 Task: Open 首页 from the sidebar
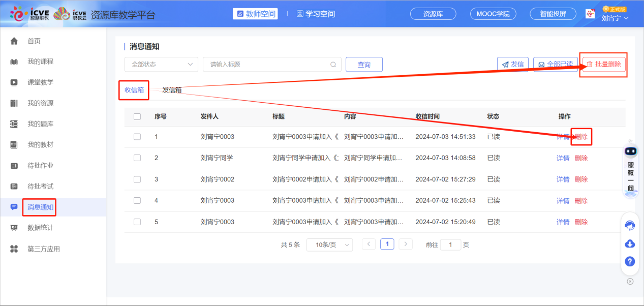point(34,41)
